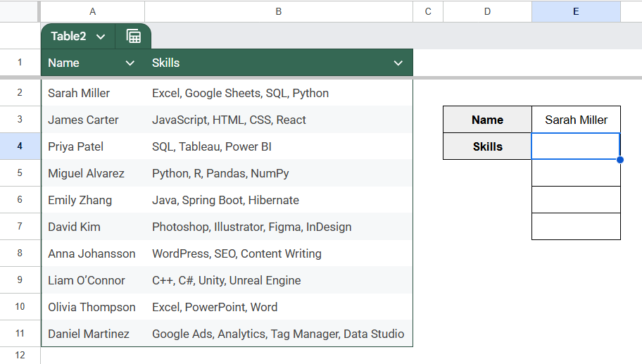Image resolution: width=642 pixels, height=364 pixels.
Task: Select row 7 header
Action: (x=20, y=227)
